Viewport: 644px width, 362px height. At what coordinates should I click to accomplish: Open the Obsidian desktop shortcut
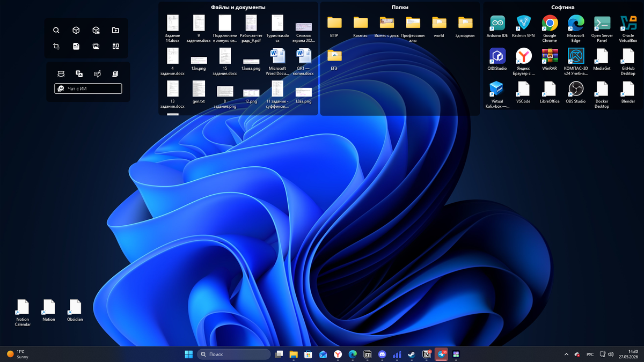(x=75, y=311)
